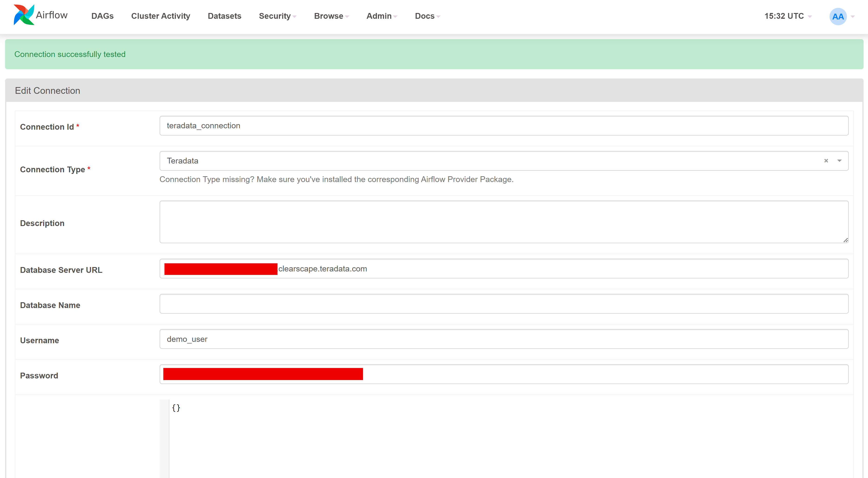The height and width of the screenshot is (478, 868).
Task: Go to the DAGs page
Action: (102, 16)
